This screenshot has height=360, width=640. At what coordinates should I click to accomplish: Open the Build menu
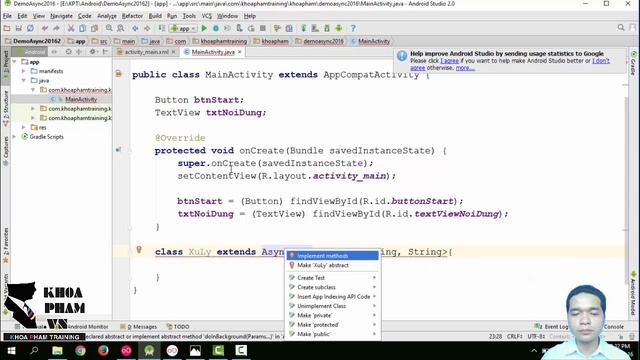pyautogui.click(x=155, y=16)
